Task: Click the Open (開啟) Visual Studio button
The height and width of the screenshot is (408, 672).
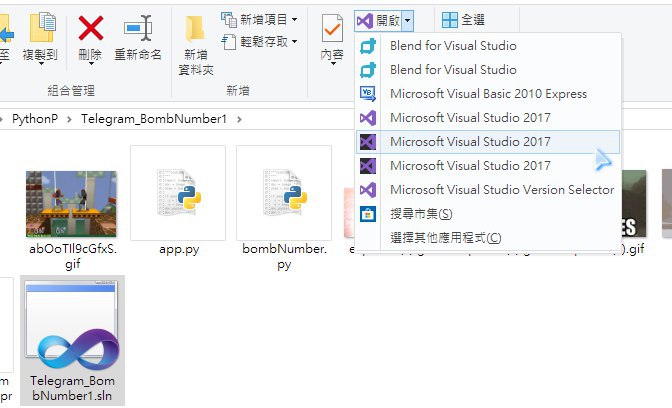Action: [x=378, y=20]
